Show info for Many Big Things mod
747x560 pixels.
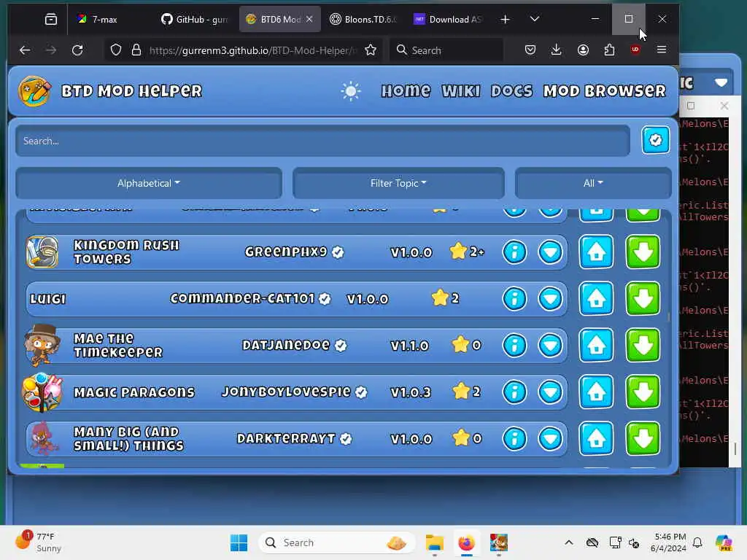pos(514,438)
